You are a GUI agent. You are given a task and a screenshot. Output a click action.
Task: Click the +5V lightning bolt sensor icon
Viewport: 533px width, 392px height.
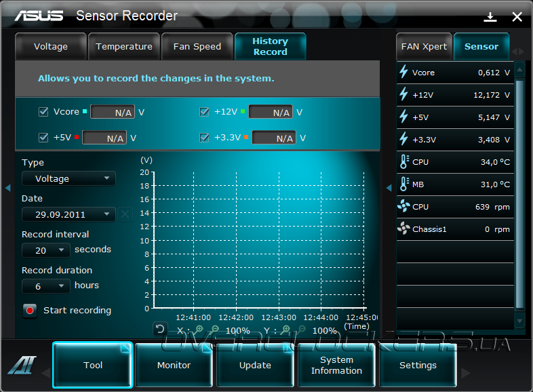click(x=403, y=117)
